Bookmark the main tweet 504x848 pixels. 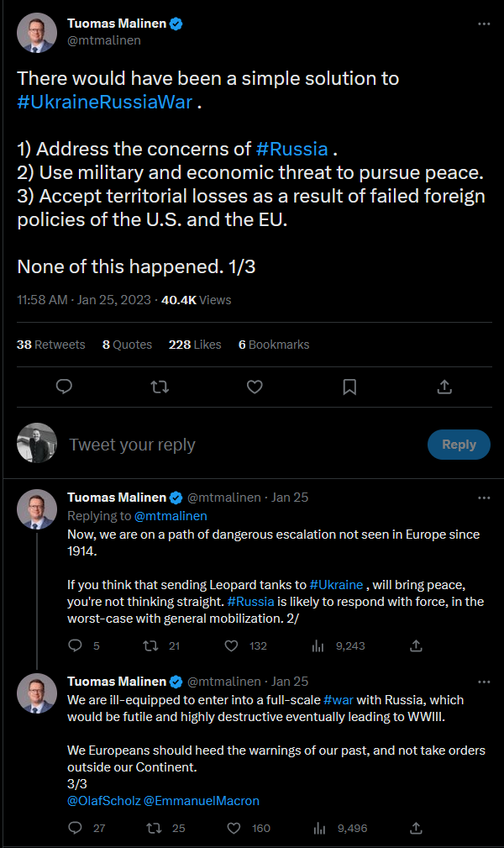click(x=350, y=387)
